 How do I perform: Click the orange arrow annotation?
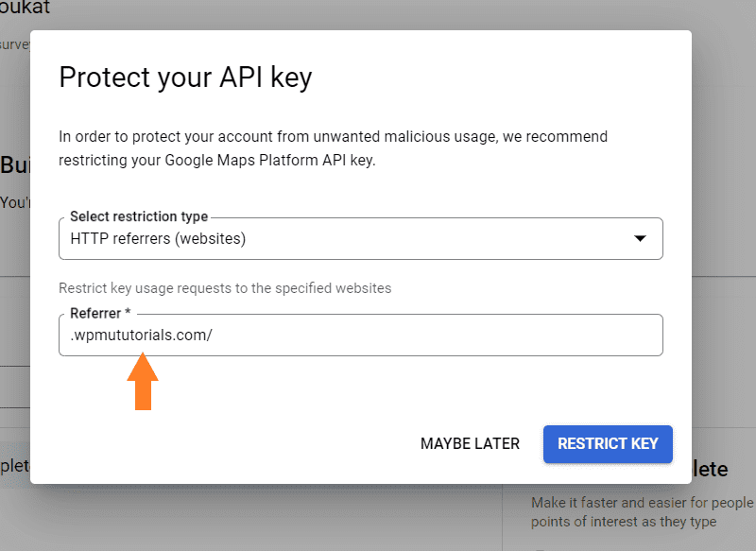[x=143, y=381]
